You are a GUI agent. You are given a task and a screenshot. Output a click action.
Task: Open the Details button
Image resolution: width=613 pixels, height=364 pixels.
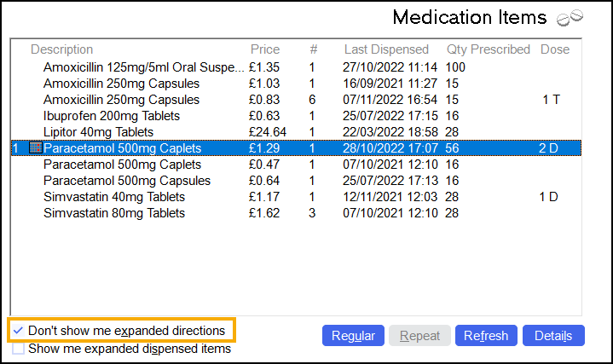tap(552, 336)
